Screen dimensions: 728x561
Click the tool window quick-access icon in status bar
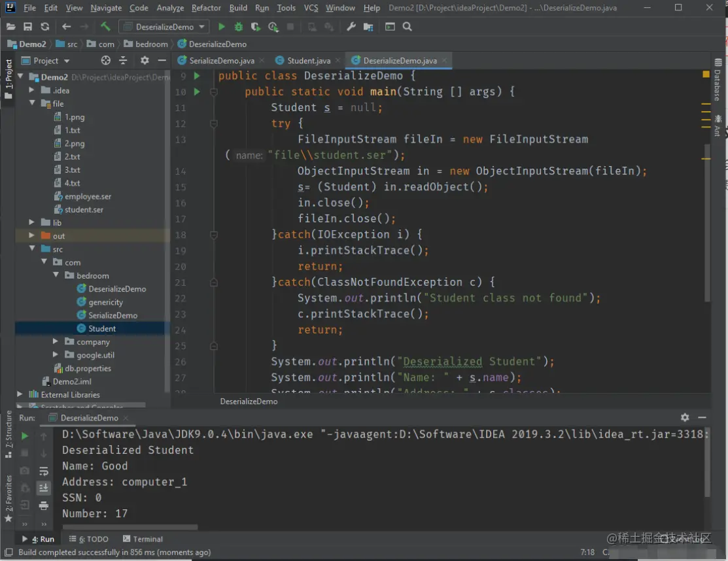click(9, 552)
